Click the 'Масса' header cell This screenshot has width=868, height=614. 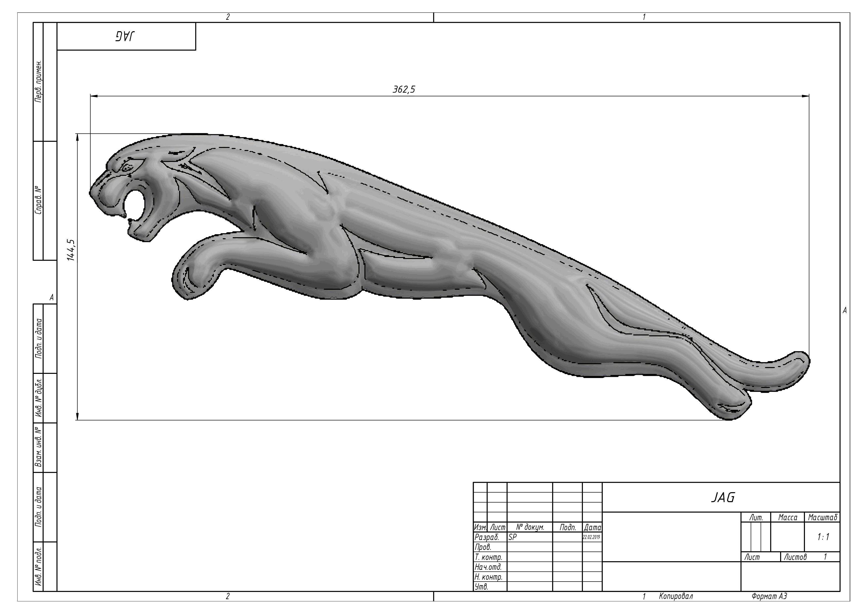[788, 518]
